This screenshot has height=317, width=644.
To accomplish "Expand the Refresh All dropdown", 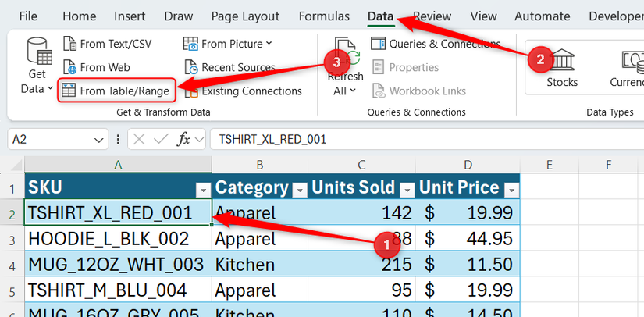I will point(345,91).
